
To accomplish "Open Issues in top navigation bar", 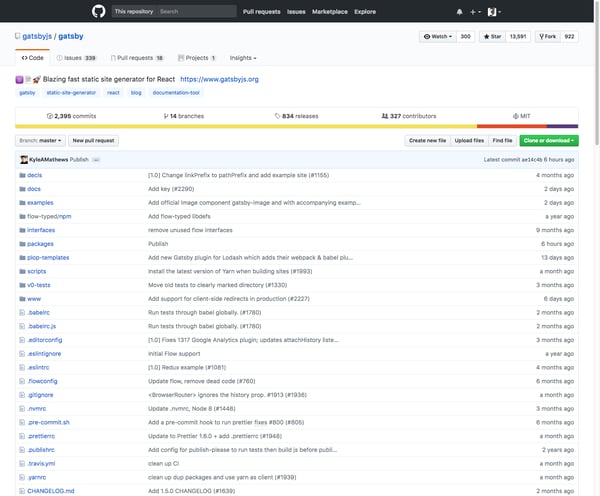I will click(296, 12).
